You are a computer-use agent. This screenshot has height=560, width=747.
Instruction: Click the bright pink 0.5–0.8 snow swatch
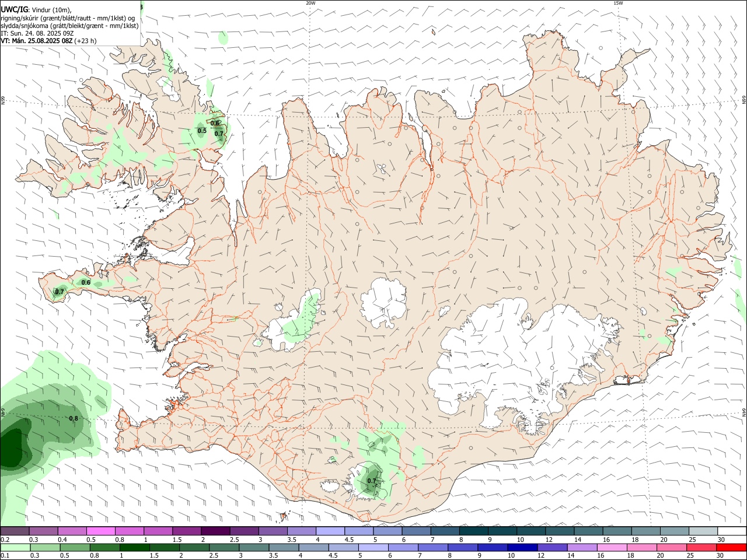click(x=101, y=531)
